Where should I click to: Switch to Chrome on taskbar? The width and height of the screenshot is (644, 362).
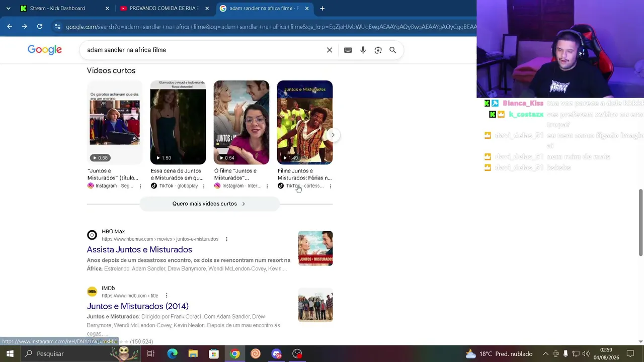click(x=235, y=354)
